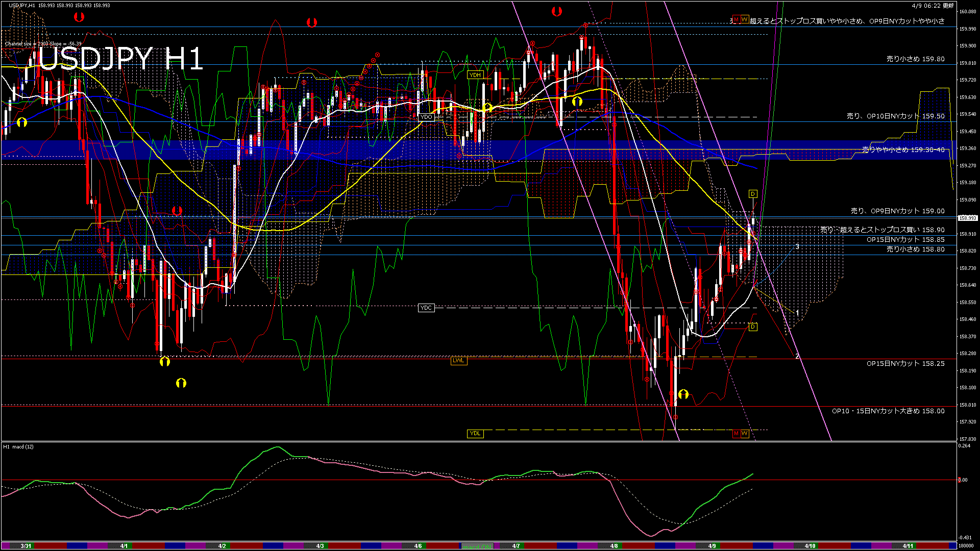Click the current price tag 158.993 on the price axis
Viewport: 980px width, 551px height.
click(x=967, y=217)
